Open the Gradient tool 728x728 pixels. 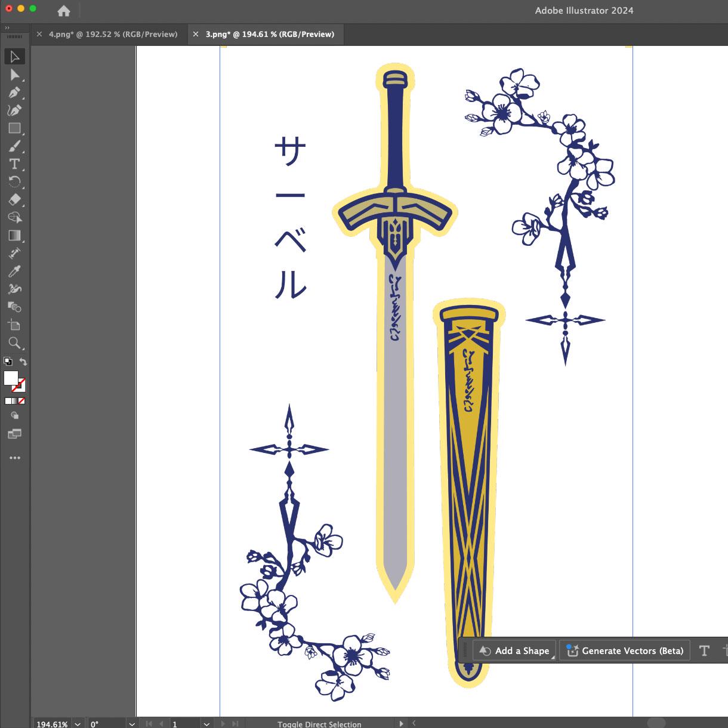14,236
